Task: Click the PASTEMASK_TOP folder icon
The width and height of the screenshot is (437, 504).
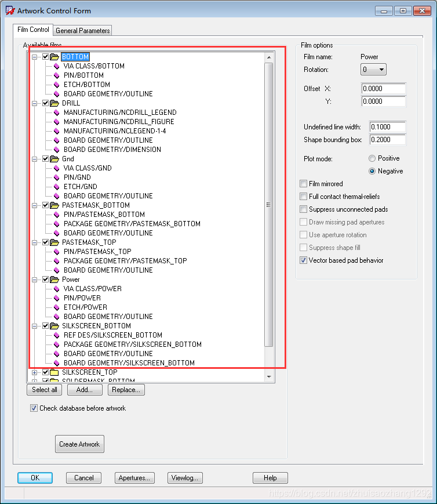Action: pos(54,242)
